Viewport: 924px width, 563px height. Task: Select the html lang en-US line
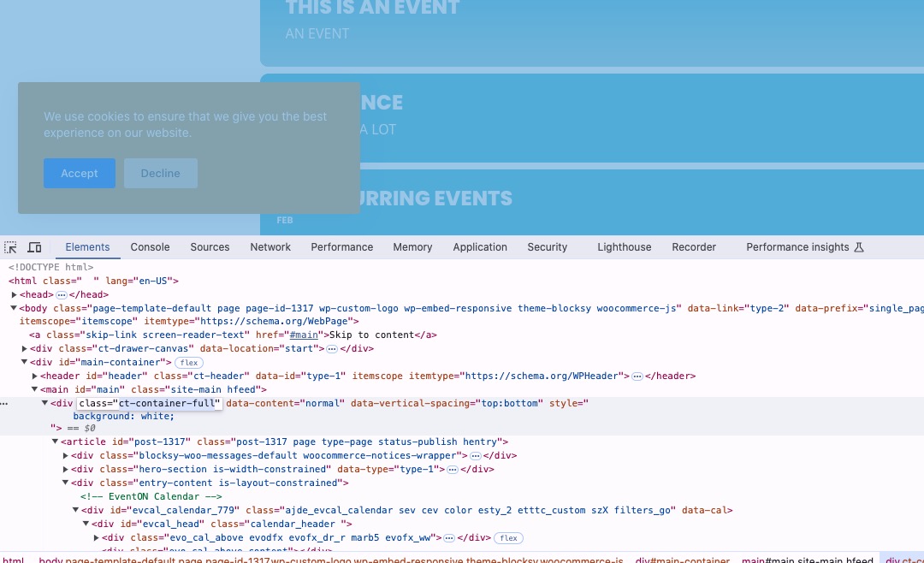coord(93,281)
